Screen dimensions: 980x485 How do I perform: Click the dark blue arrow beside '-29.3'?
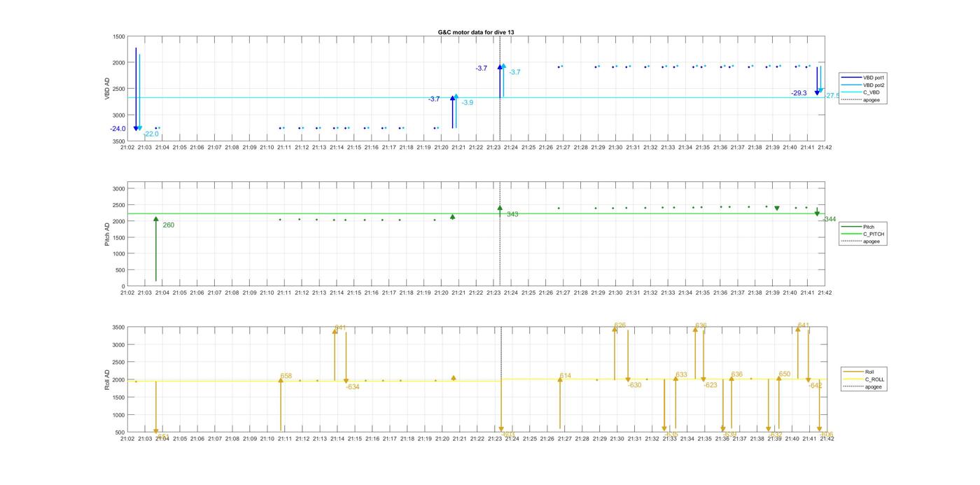click(817, 81)
